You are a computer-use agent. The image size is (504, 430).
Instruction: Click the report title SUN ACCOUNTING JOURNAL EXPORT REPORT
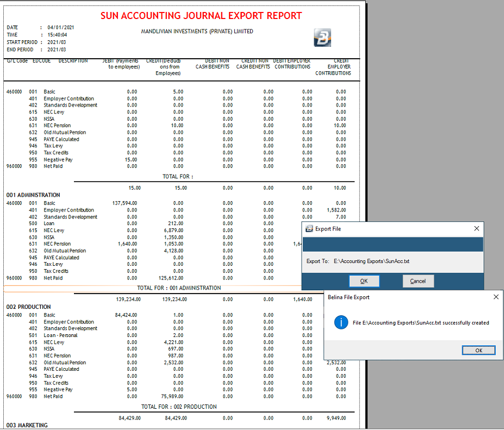point(201,16)
